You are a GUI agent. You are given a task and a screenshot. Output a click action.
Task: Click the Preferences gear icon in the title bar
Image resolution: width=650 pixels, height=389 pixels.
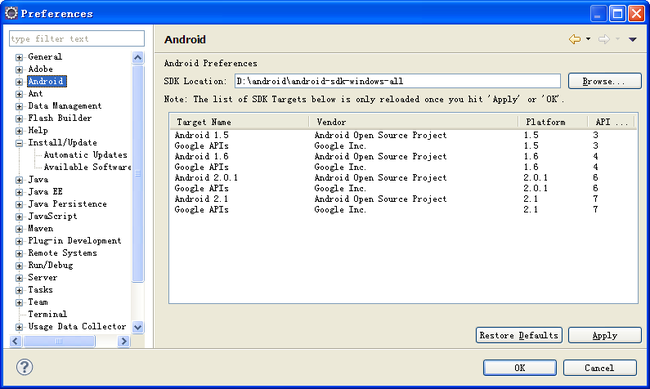click(11, 13)
